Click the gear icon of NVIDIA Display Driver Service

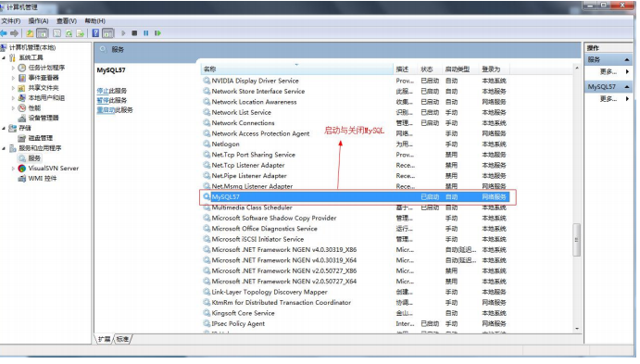[207, 81]
